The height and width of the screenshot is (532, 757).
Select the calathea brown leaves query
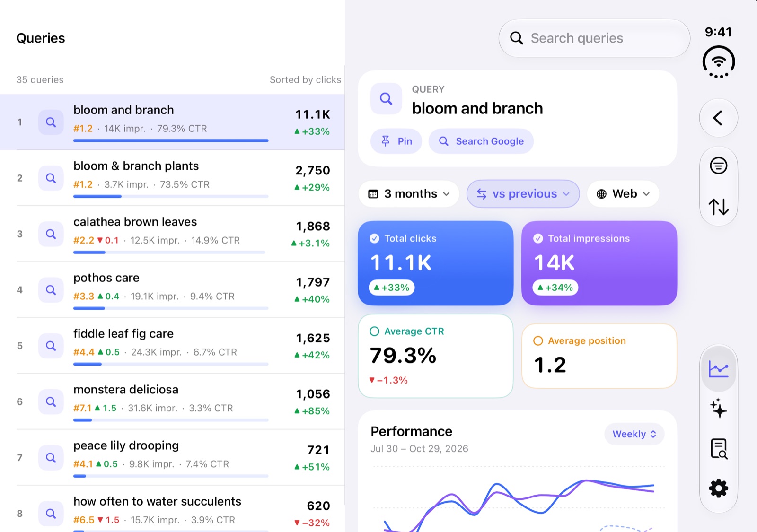point(172,234)
